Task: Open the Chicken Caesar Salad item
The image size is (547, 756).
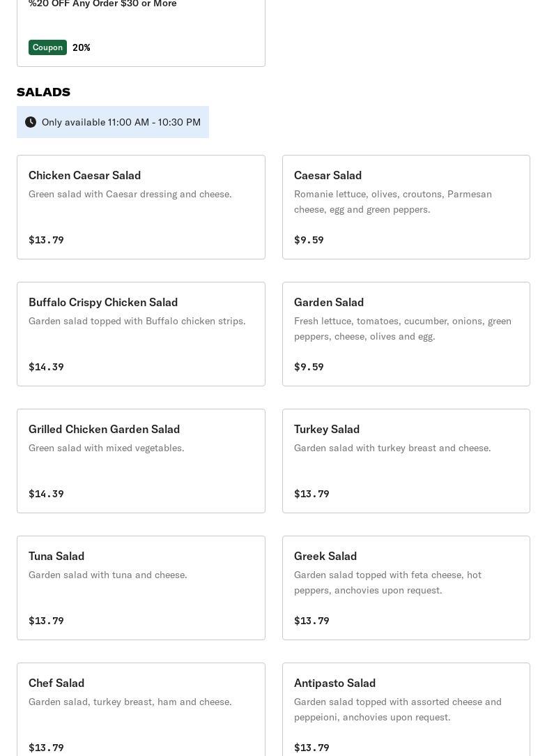Action: tap(141, 207)
